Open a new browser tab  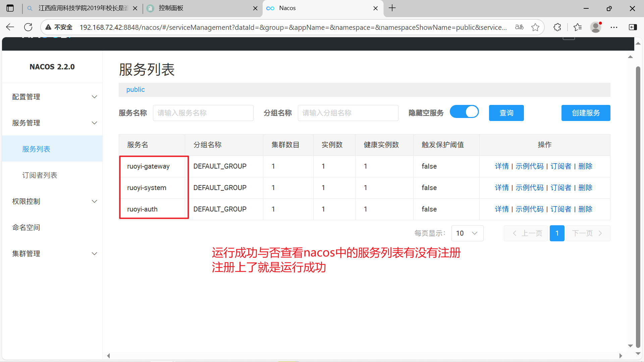(392, 8)
